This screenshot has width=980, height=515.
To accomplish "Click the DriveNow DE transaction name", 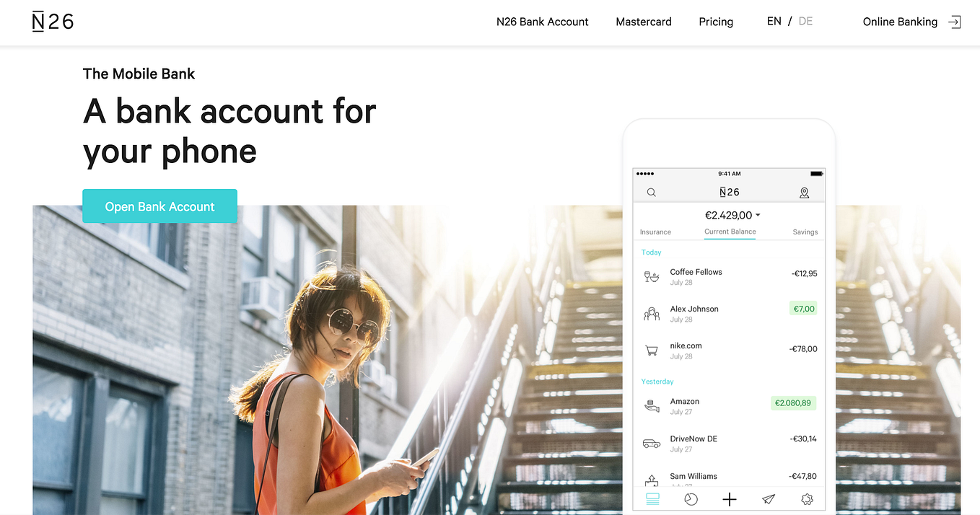I will coord(694,439).
